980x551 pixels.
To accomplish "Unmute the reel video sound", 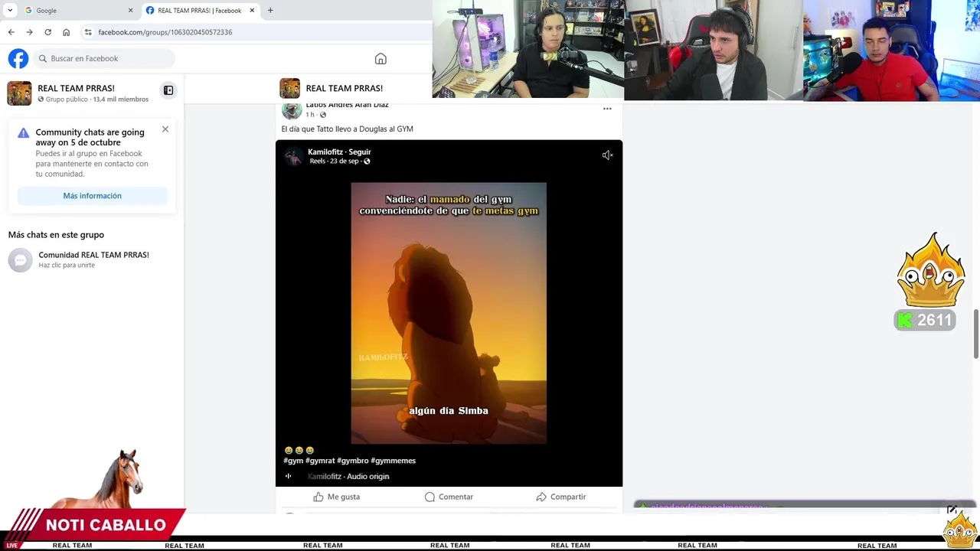I will 607,155.
